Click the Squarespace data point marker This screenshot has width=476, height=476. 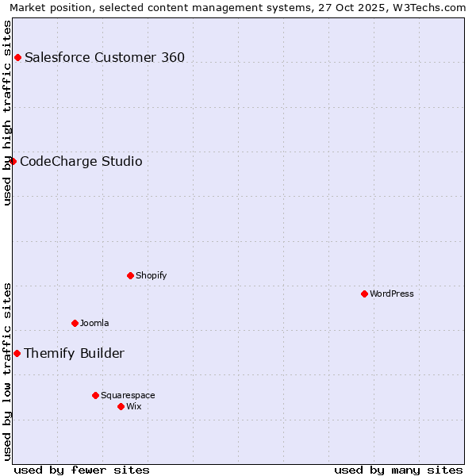[95, 395]
